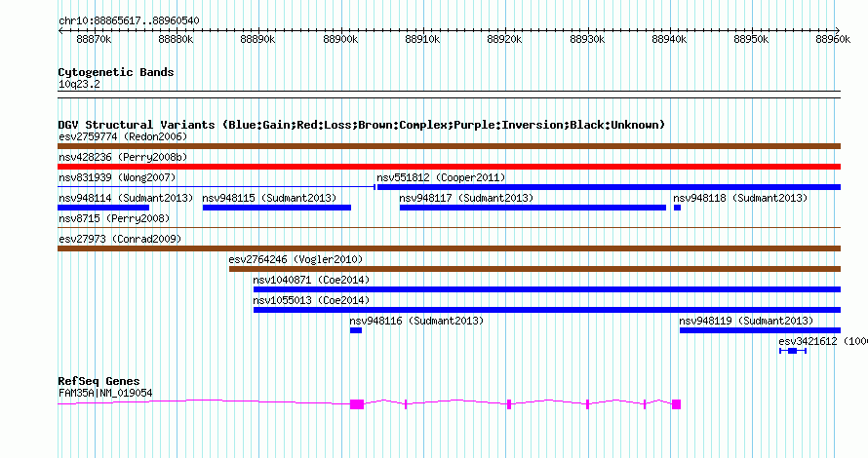The width and height of the screenshot is (868, 458).
Task: Click the RefSeq Genes track title
Action: [x=99, y=381]
